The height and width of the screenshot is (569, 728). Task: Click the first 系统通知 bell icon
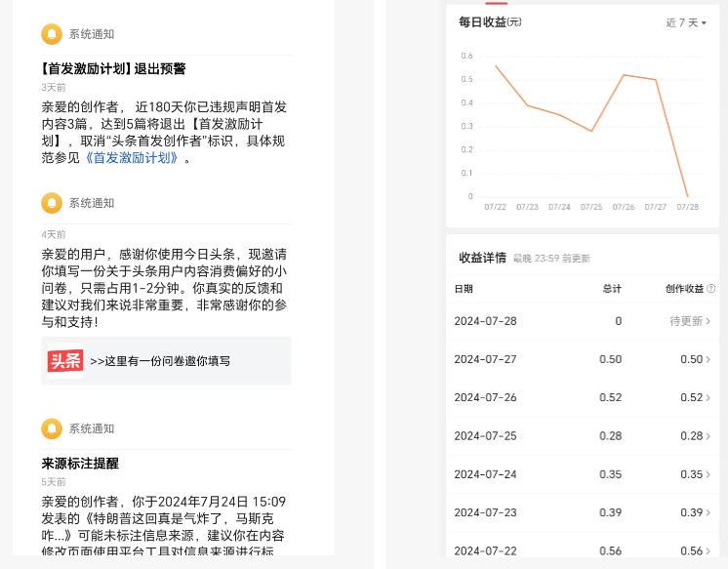[52, 34]
